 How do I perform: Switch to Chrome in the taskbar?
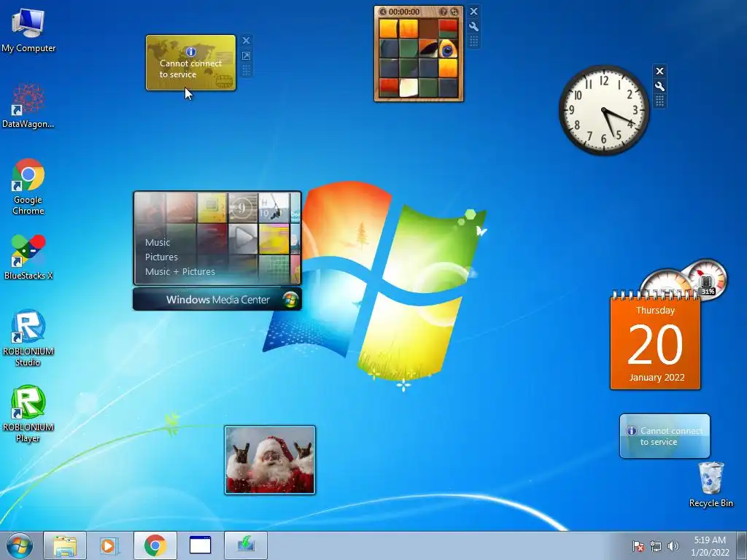point(155,545)
